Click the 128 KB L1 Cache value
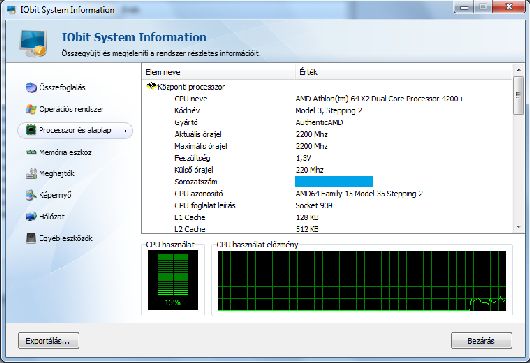Viewport: 530px width, 363px height. [x=307, y=217]
